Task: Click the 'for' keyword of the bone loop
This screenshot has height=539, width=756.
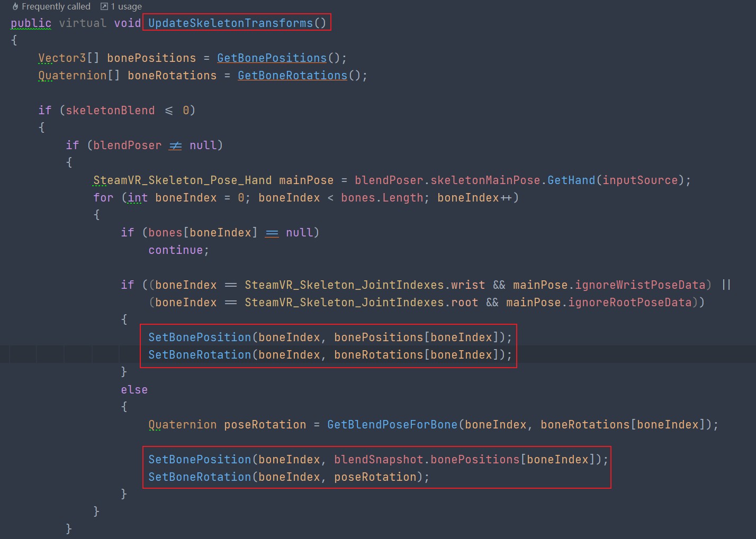Action: click(103, 197)
